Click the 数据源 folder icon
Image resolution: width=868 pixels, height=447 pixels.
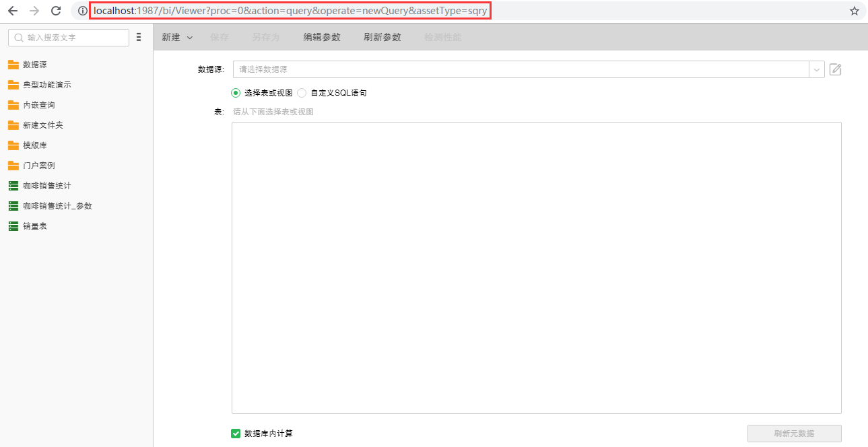tap(14, 64)
